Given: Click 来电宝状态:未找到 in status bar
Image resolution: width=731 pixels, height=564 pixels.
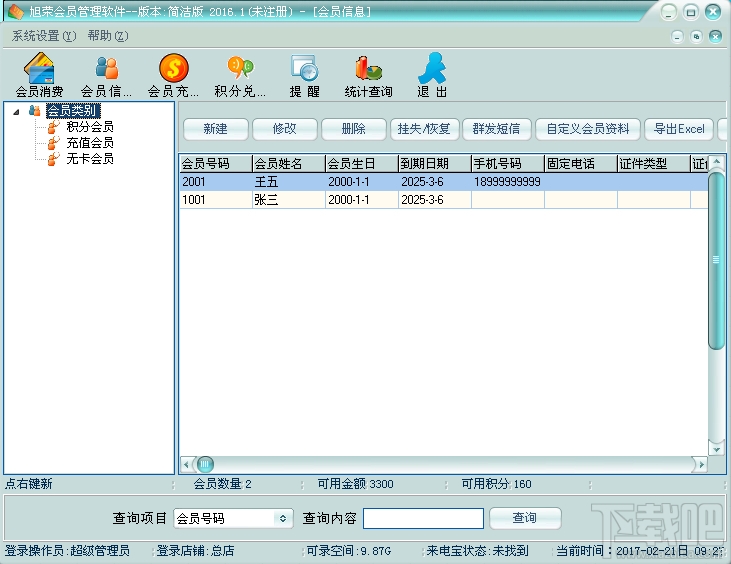Looking at the screenshot, I should [477, 551].
